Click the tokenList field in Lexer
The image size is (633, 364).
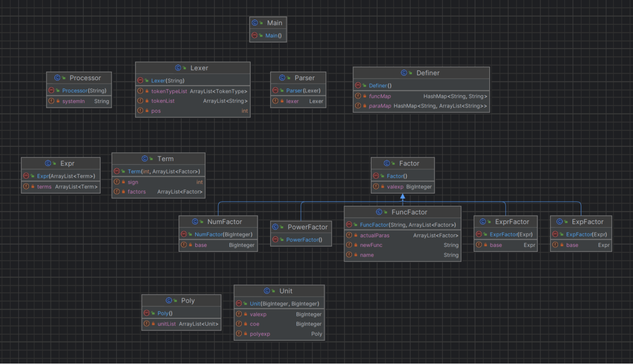click(x=193, y=101)
